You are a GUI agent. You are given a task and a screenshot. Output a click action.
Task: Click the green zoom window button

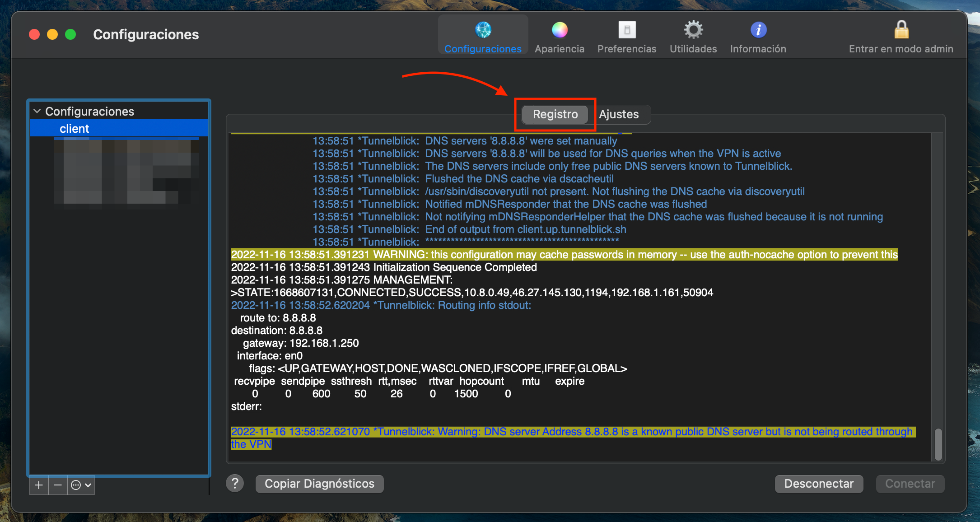(x=70, y=35)
